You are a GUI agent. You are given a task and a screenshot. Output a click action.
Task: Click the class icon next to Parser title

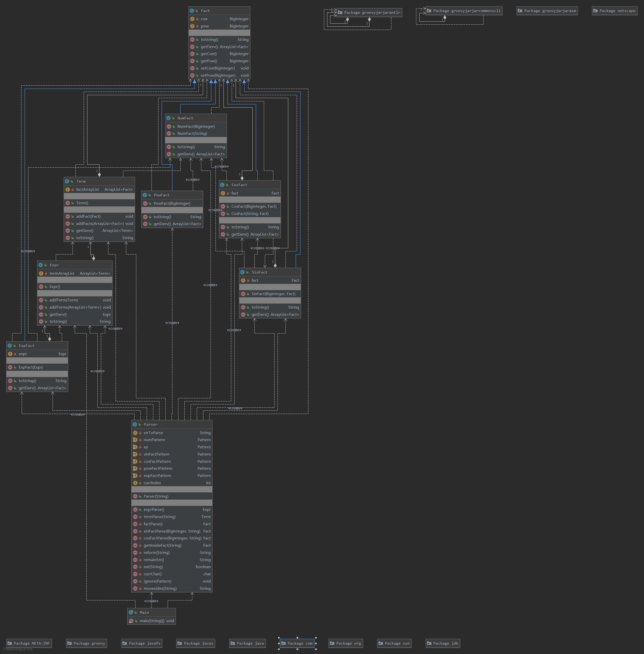tap(135, 424)
